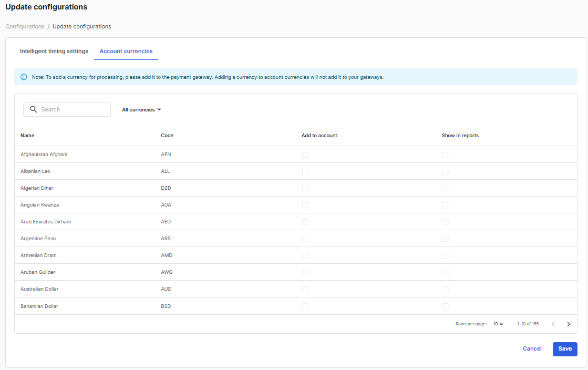The image size is (588, 370).
Task: Click the Code column header
Action: [x=167, y=136]
